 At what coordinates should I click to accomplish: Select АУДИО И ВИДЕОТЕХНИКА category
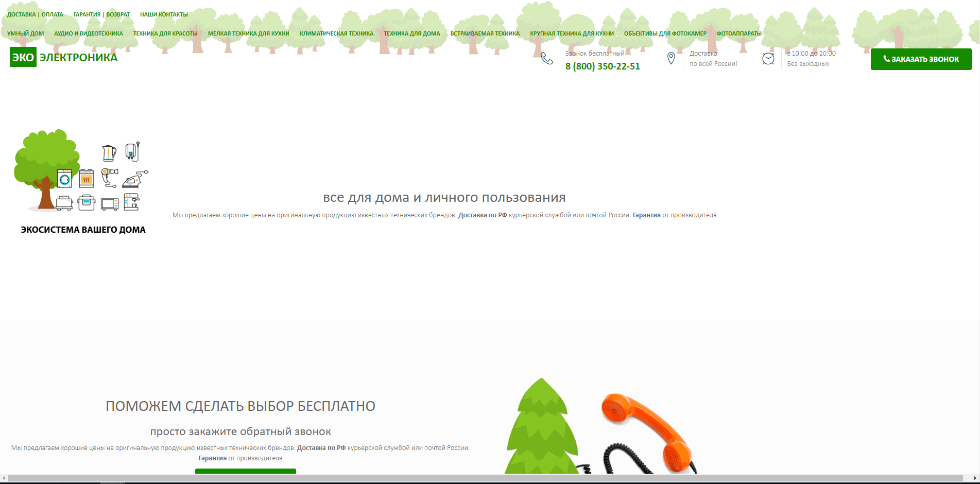click(x=89, y=33)
